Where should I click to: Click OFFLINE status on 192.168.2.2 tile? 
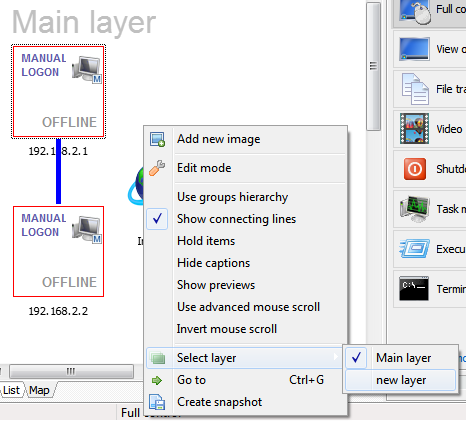[69, 282]
